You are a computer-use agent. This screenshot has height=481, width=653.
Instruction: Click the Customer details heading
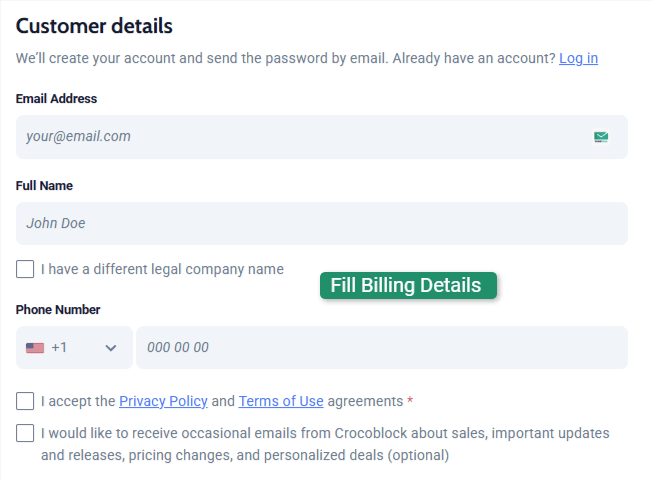pos(94,26)
